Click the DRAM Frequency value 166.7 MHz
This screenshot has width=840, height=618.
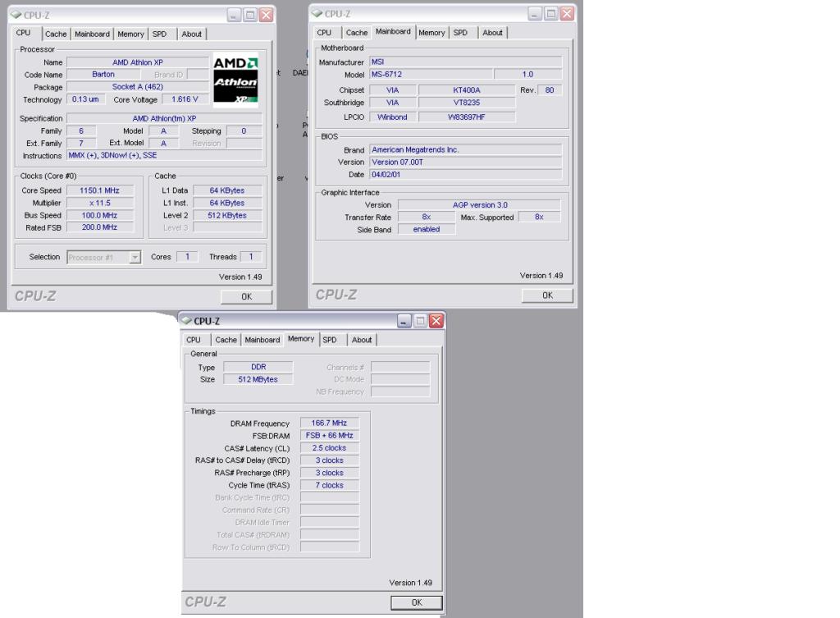pos(330,423)
